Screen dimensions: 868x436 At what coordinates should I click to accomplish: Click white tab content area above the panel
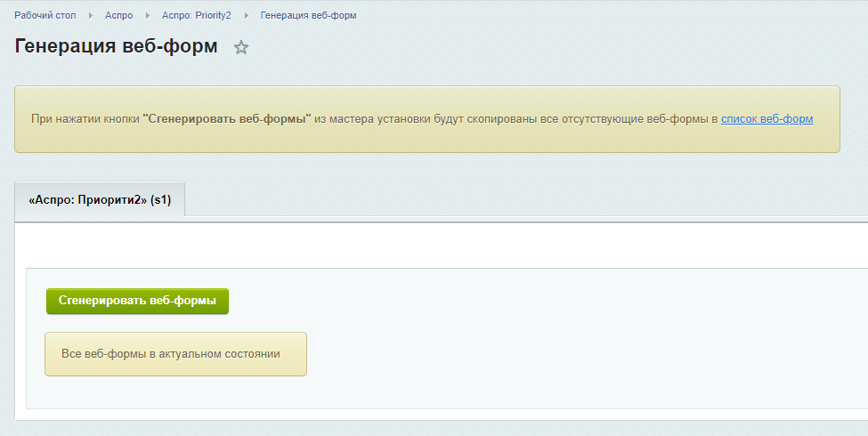point(442,246)
